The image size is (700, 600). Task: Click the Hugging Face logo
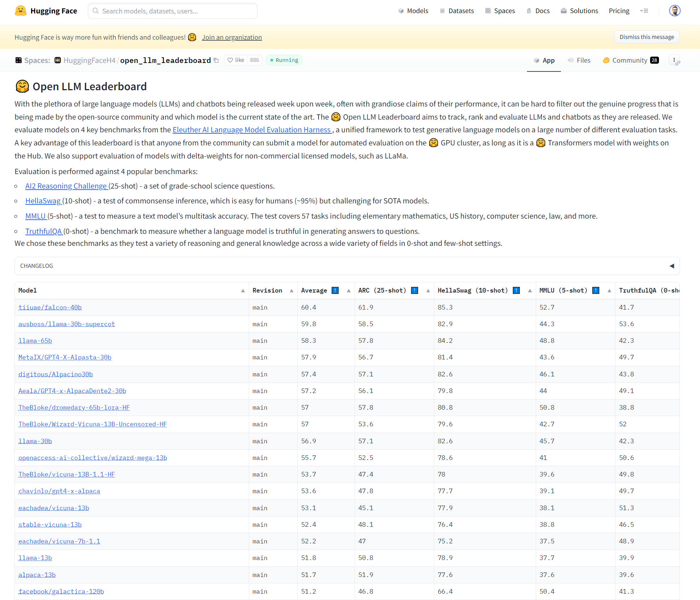click(x=21, y=11)
